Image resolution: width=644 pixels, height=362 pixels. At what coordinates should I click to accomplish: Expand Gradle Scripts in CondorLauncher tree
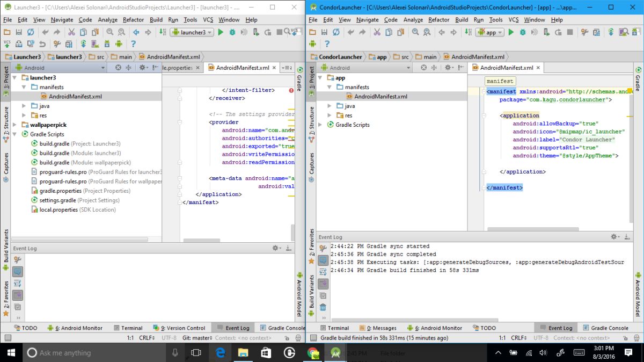coord(321,125)
